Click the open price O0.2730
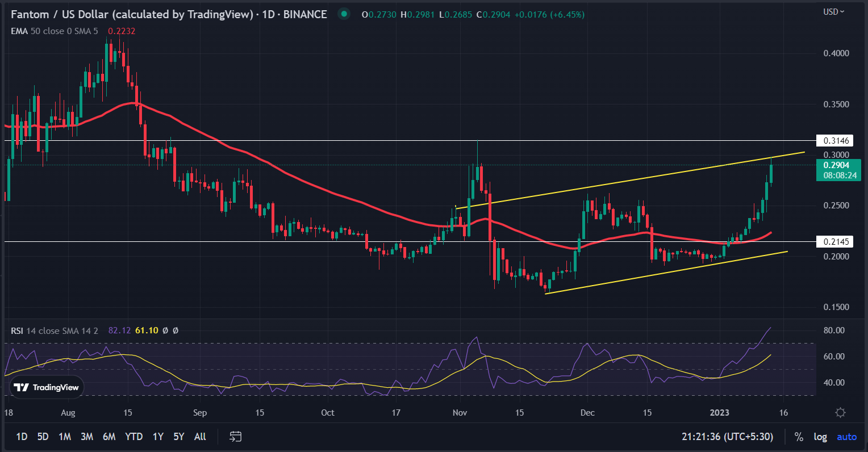This screenshot has height=452, width=868. pyautogui.click(x=380, y=15)
